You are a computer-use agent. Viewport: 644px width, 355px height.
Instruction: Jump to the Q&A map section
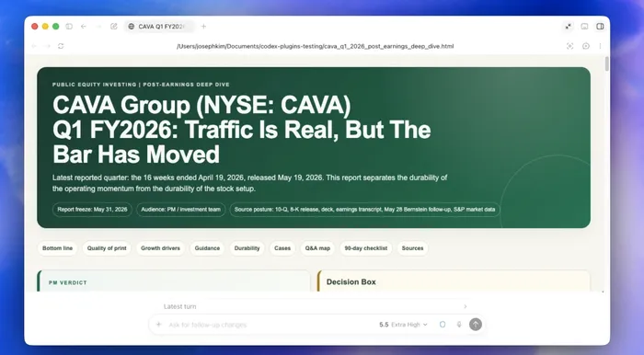(x=317, y=248)
